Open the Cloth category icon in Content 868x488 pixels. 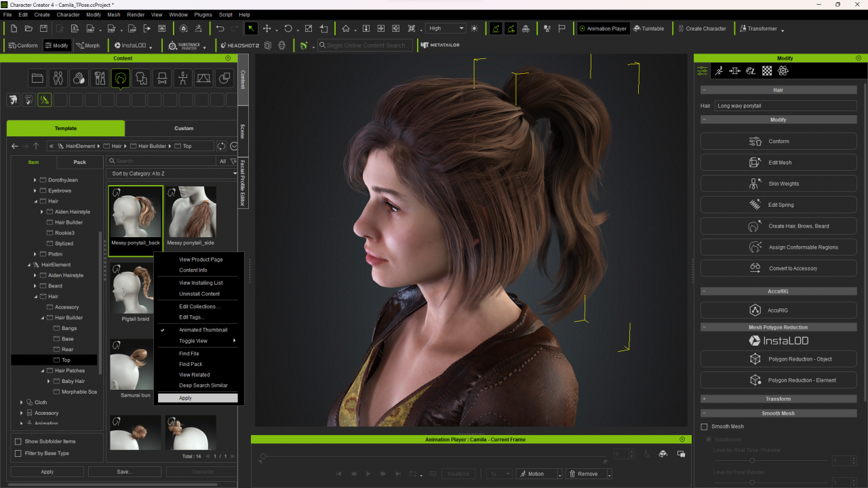click(141, 79)
